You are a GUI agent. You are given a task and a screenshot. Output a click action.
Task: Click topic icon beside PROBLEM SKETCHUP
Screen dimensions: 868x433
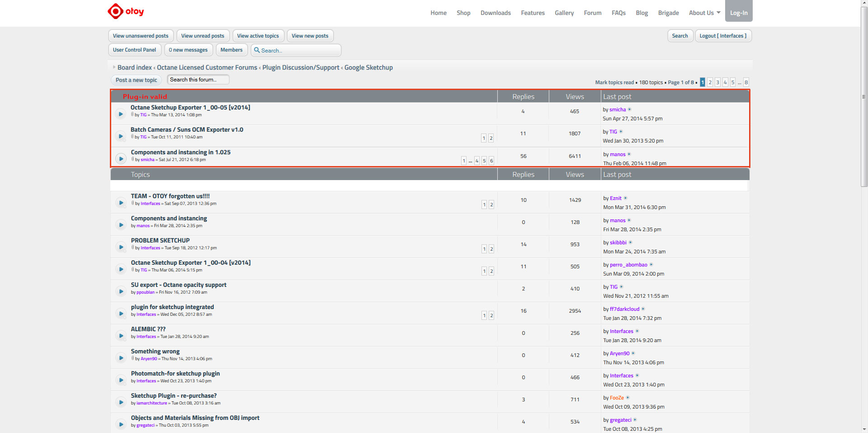click(121, 247)
